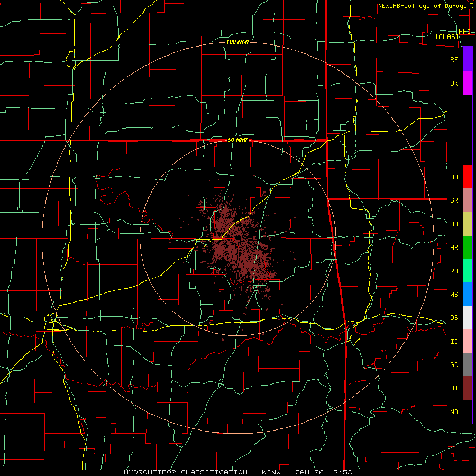Viewport: 476px width, 476px height.
Task: Click the UK legend label
Action: [454, 83]
